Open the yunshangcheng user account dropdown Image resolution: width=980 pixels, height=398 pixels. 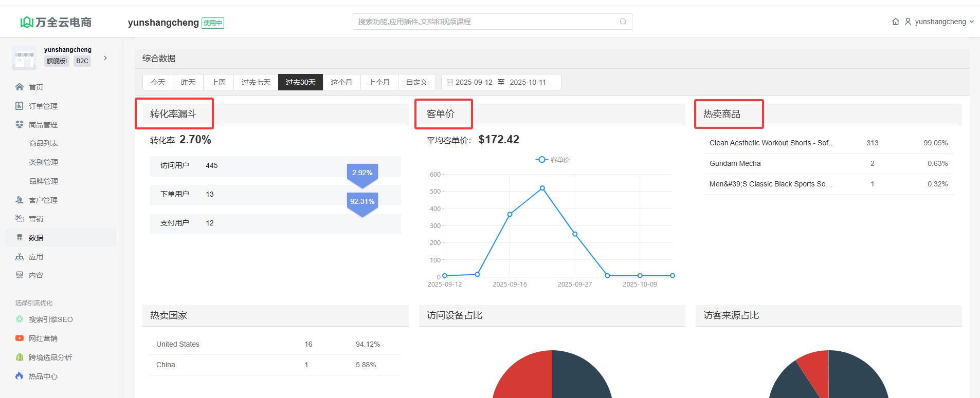[940, 22]
